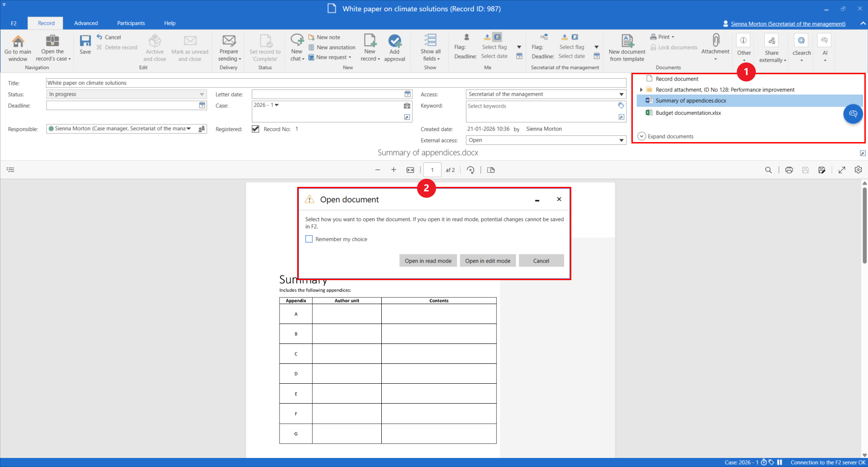
Task: Cancel the Open document dialog
Action: point(541,261)
